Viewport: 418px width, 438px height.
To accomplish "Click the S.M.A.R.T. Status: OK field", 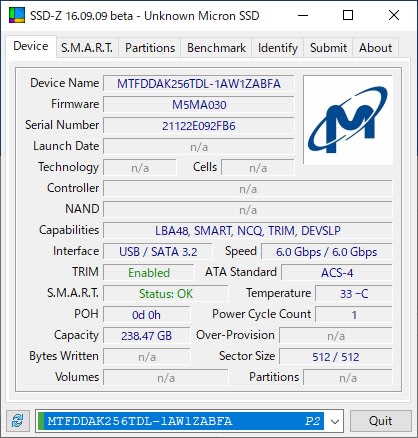I will pos(166,294).
